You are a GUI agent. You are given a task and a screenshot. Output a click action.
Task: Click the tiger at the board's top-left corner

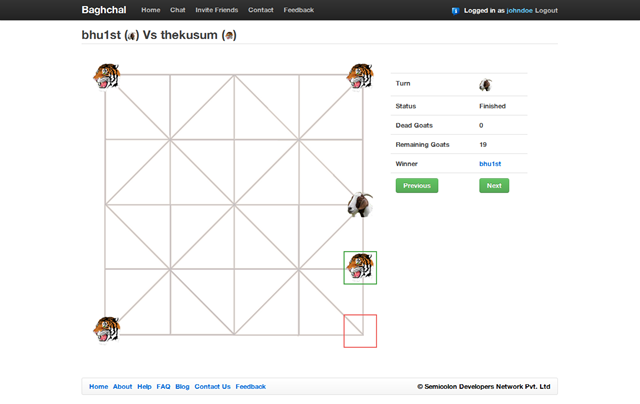click(107, 76)
